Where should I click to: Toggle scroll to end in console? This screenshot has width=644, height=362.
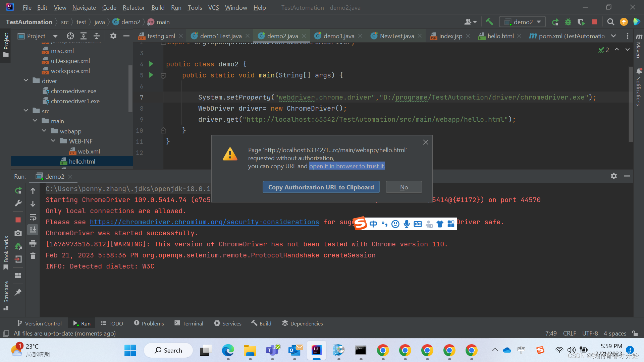33,230
